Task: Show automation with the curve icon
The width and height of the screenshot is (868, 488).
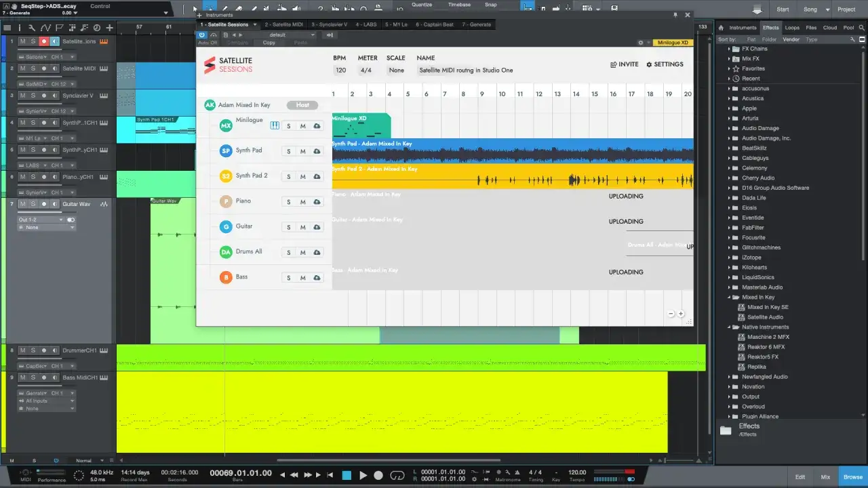Action: pos(45,28)
